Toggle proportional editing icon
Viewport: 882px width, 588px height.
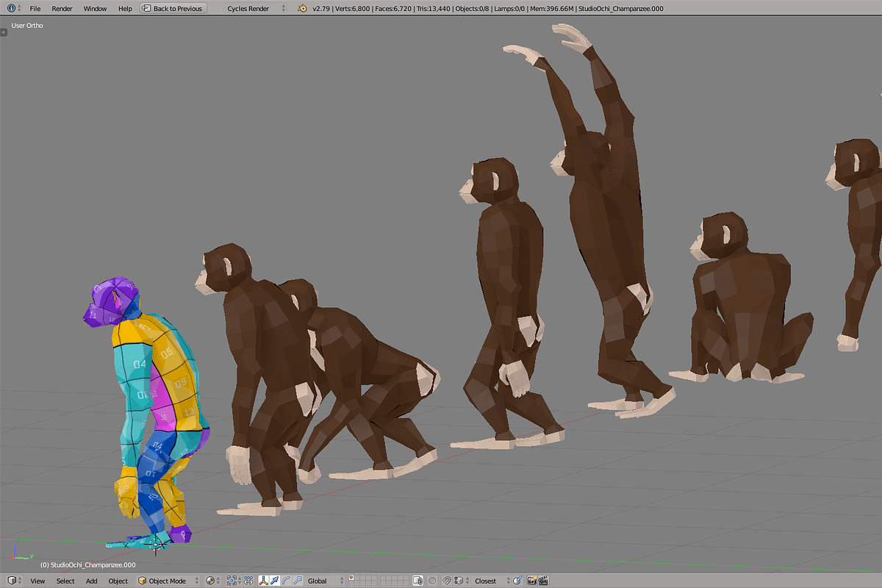432,581
